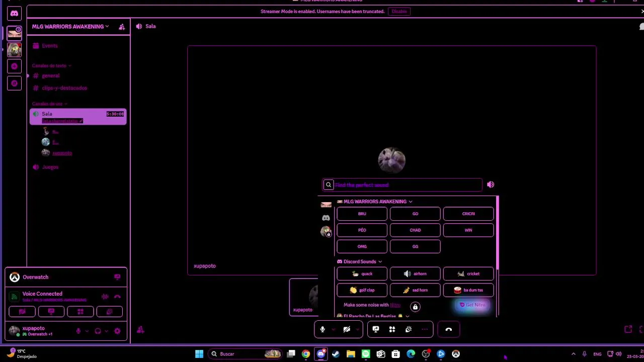Stream Overwatch from the activity panel
Screen dimensions: 644x362
click(117, 277)
